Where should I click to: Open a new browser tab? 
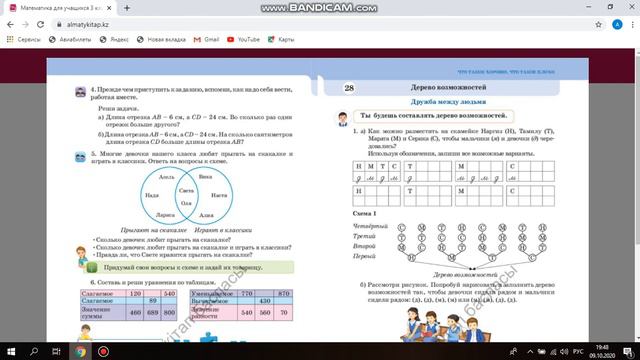[127, 8]
